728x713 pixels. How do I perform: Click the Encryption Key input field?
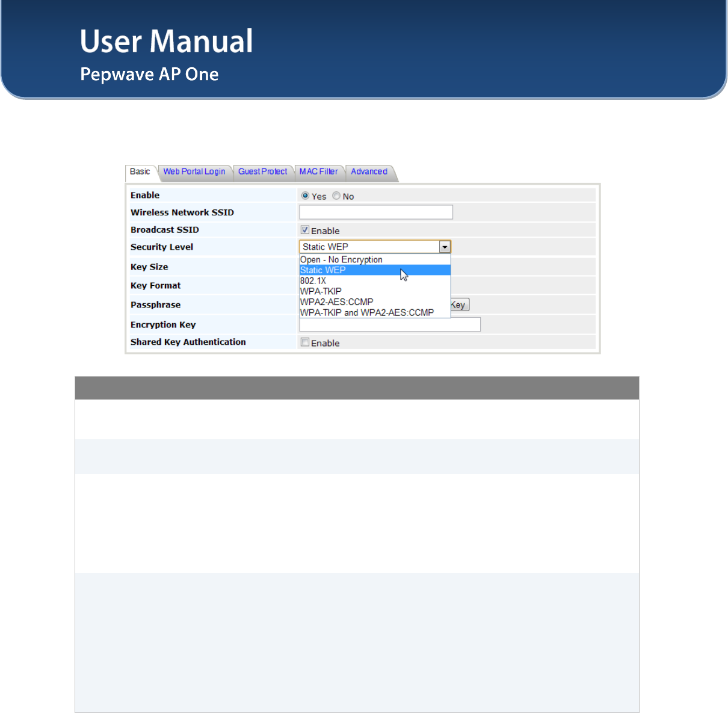(x=390, y=325)
